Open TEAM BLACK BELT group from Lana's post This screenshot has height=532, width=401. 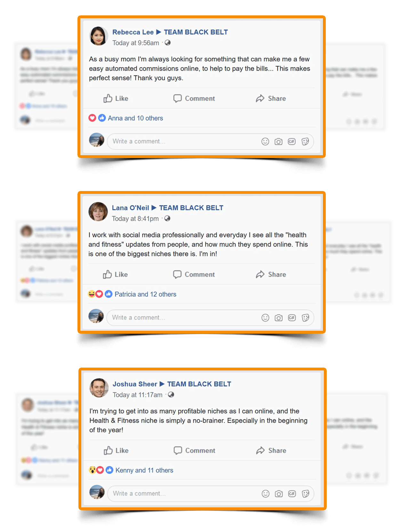pyautogui.click(x=191, y=208)
